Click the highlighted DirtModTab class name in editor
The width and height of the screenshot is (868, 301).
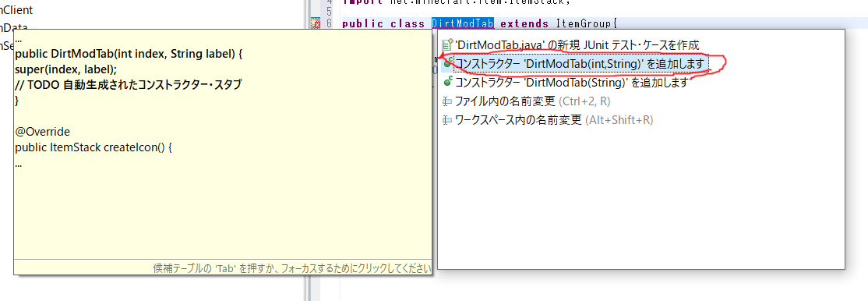(x=463, y=23)
